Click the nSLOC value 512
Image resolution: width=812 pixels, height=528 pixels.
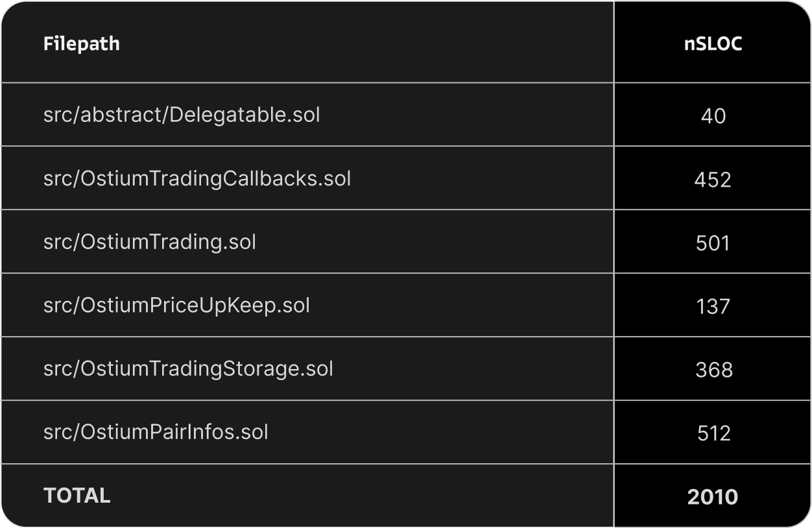(x=713, y=433)
